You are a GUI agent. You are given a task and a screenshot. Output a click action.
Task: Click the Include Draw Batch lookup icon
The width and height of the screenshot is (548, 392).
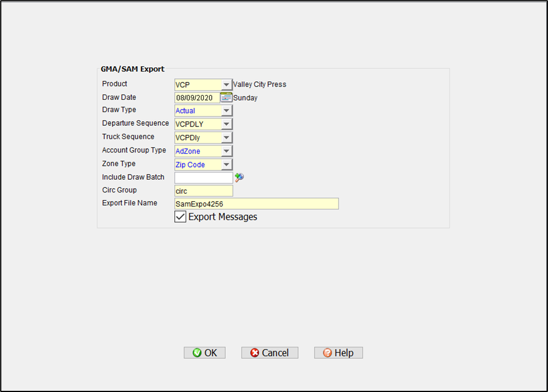[239, 177]
